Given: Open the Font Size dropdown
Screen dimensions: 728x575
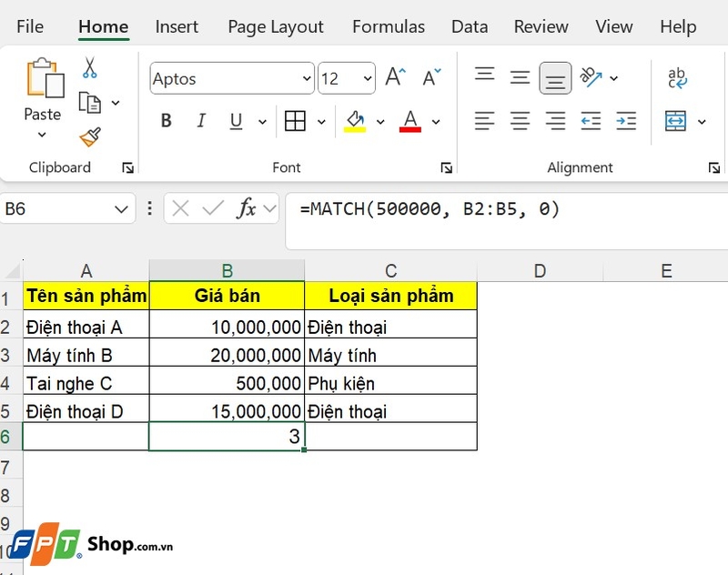Looking at the screenshot, I should pyautogui.click(x=366, y=78).
